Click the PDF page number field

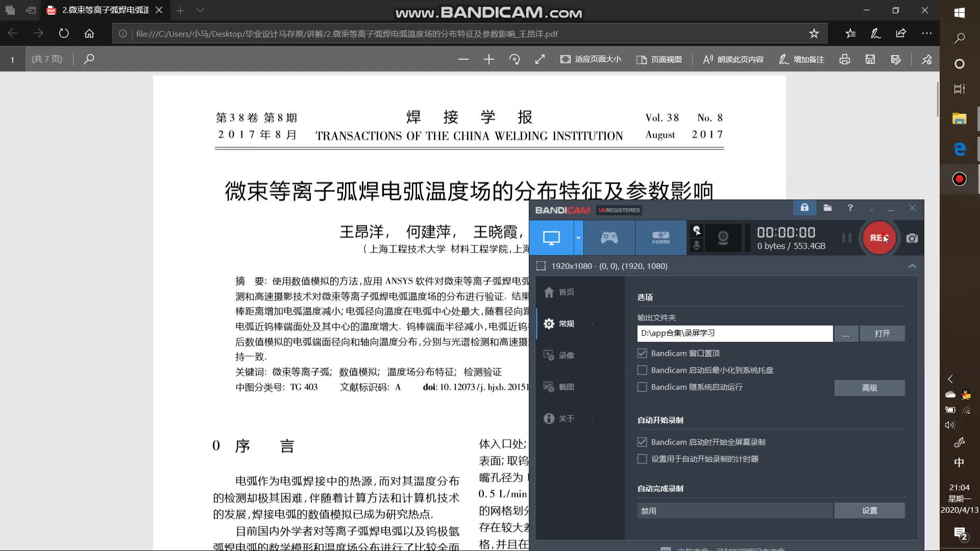point(12,59)
